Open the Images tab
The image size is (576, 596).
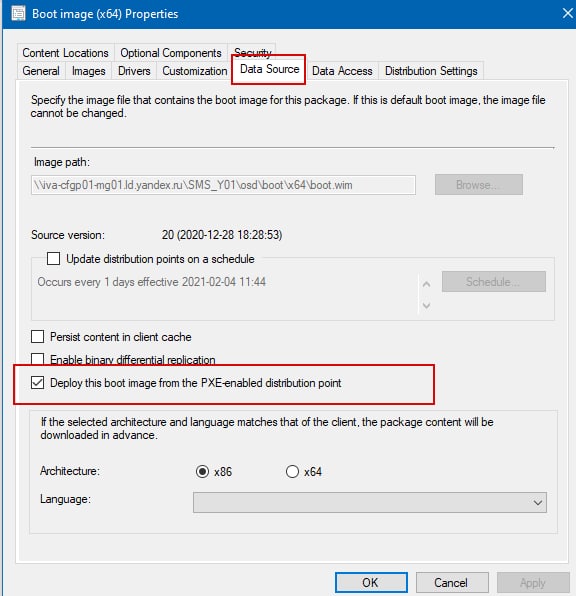pos(89,71)
